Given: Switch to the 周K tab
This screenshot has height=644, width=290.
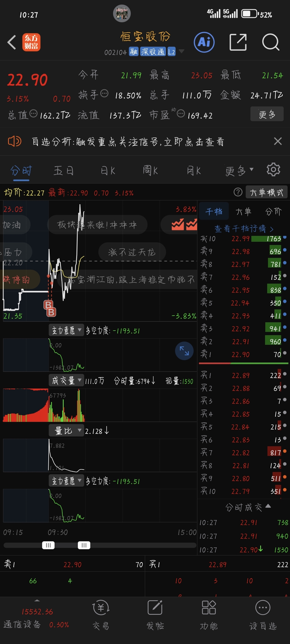Looking at the screenshot, I should point(150,171).
